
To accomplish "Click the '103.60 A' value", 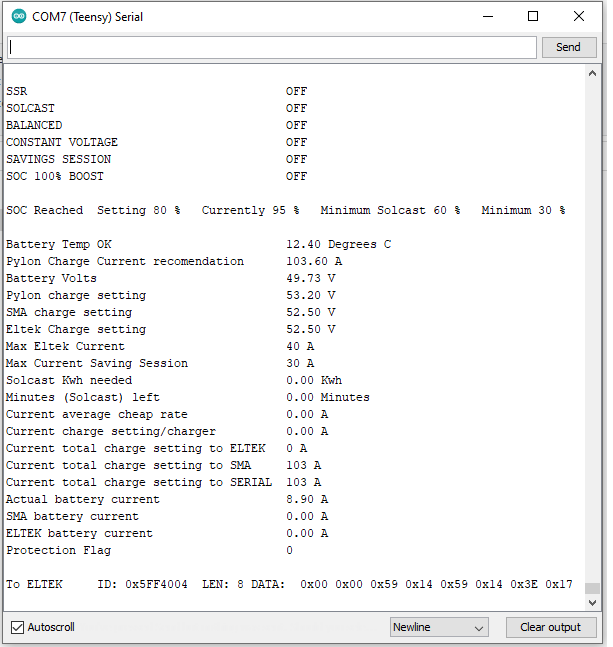I will [314, 261].
